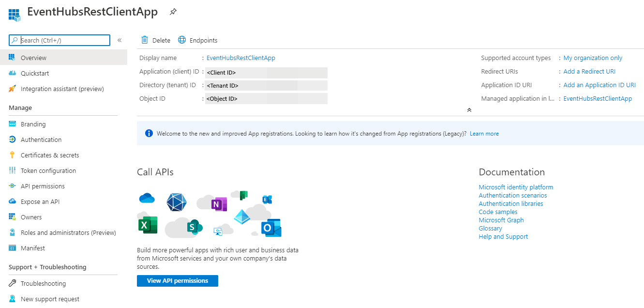This screenshot has height=308, width=644.
Task: Click the Delete toolbar label
Action: [161, 41]
